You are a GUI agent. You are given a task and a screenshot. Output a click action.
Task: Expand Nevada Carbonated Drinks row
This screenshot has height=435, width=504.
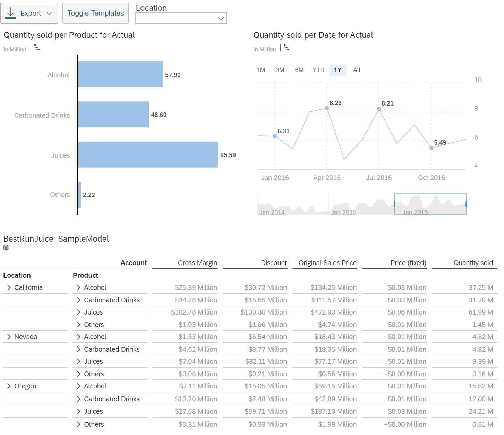79,349
